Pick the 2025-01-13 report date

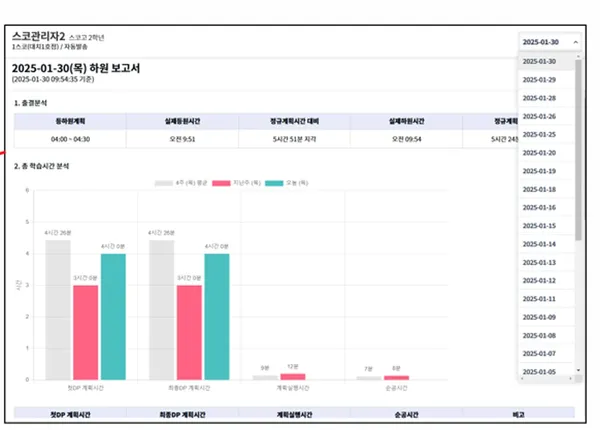pos(546,262)
